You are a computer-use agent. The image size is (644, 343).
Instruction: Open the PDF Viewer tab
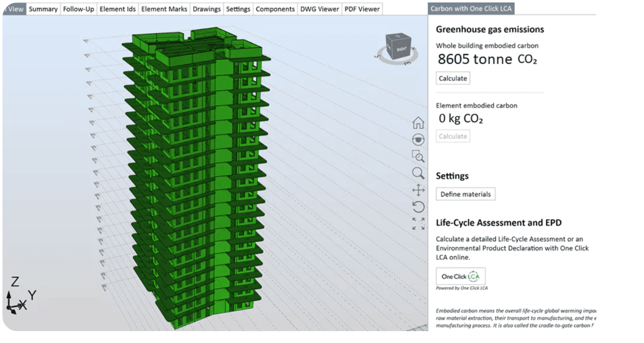(362, 9)
